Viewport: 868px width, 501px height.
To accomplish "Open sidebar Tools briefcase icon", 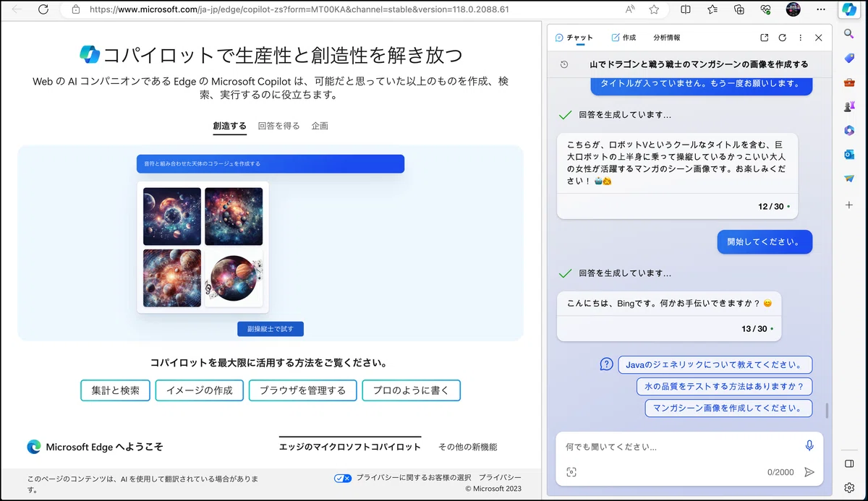I will coord(849,82).
